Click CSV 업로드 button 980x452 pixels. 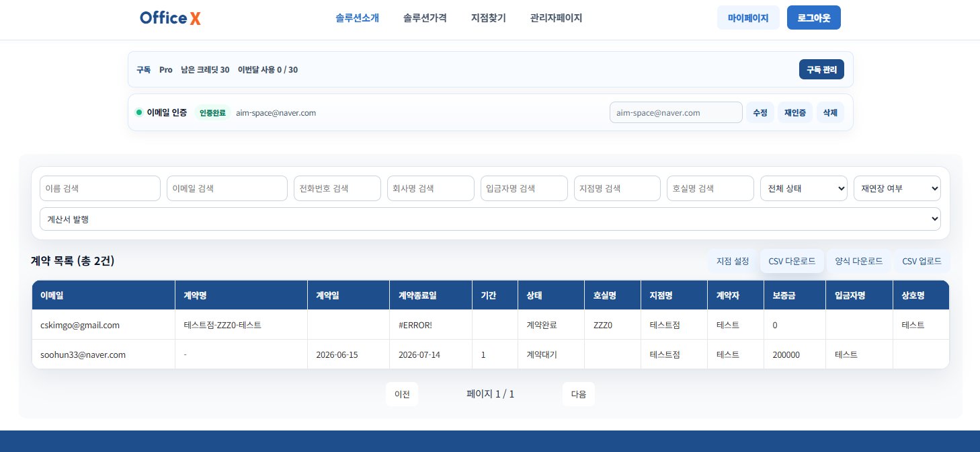(922, 261)
